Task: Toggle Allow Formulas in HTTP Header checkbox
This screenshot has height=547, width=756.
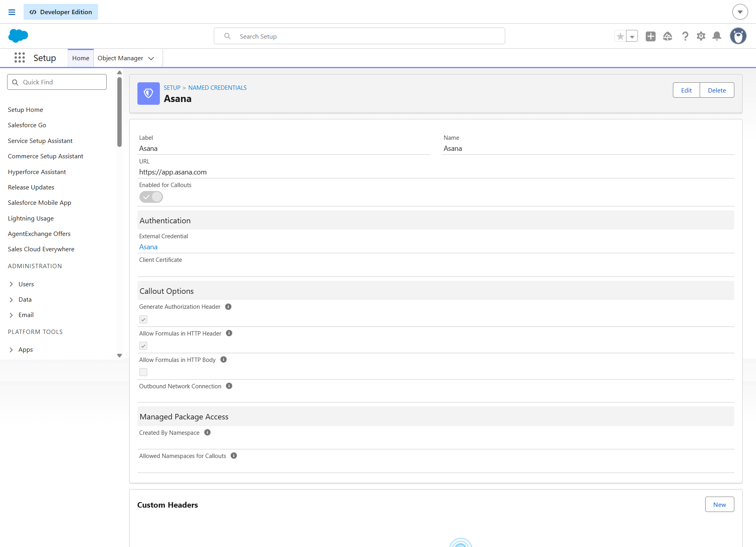Action: [143, 346]
